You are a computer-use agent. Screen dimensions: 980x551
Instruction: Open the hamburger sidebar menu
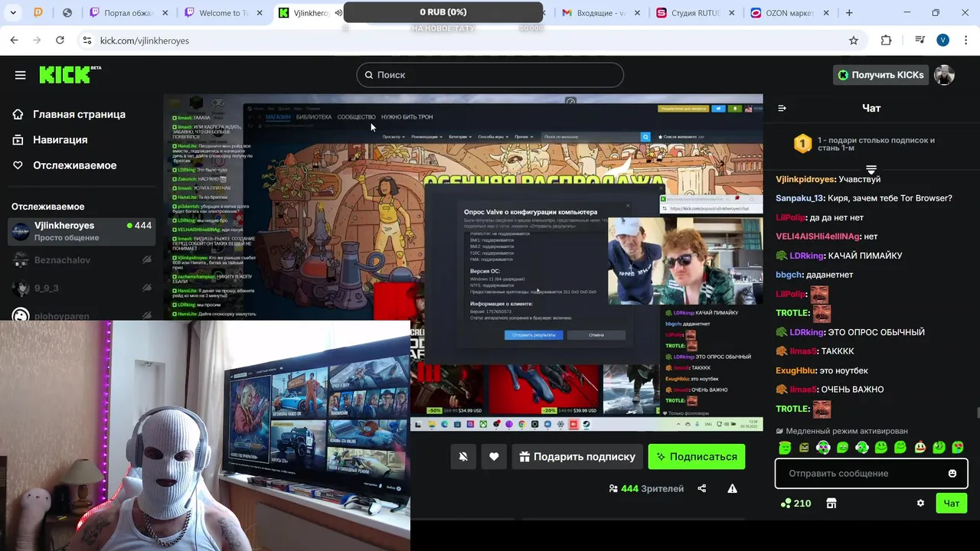[20, 75]
